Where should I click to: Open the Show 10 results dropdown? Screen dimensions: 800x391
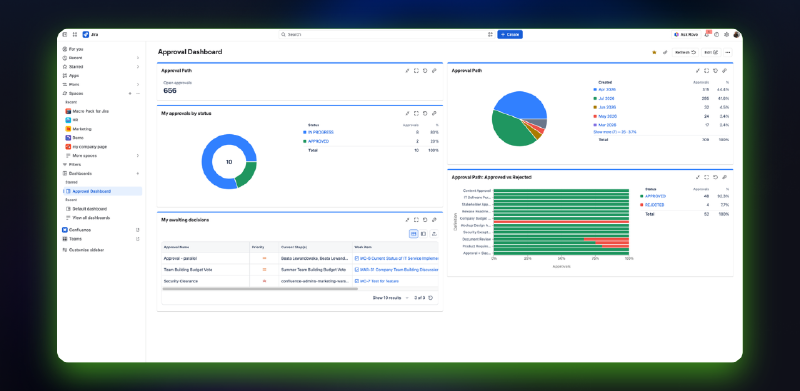coord(391,298)
